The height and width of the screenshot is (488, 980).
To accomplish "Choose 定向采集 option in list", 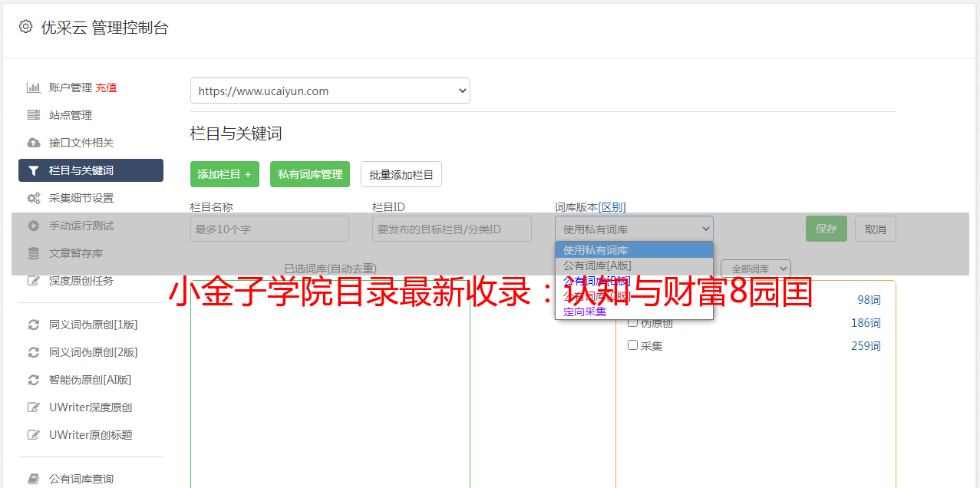I will [x=634, y=312].
